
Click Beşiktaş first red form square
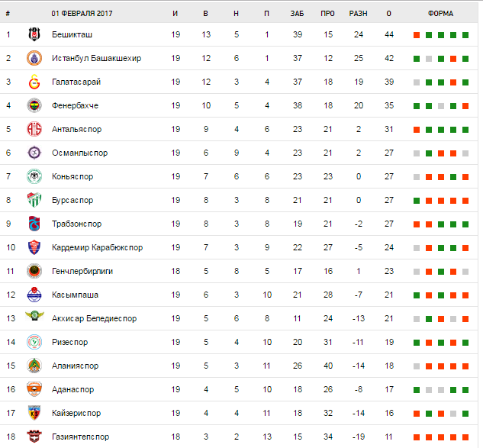pyautogui.click(x=417, y=35)
